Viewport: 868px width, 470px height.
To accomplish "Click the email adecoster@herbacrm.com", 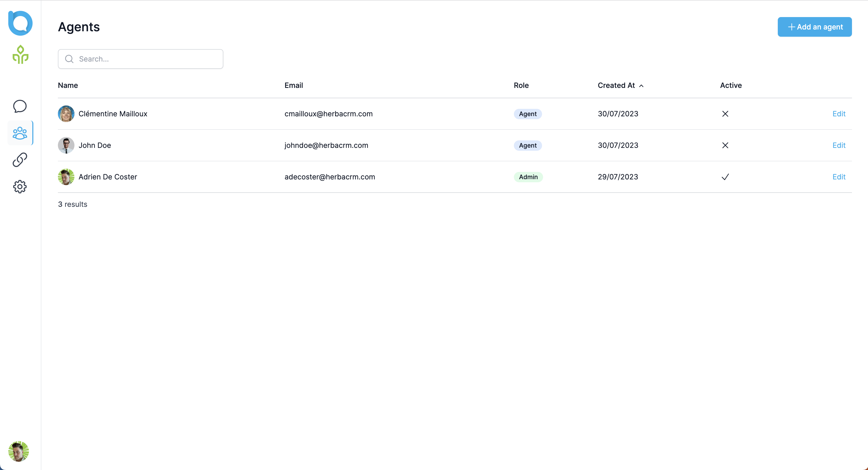I will pyautogui.click(x=330, y=177).
